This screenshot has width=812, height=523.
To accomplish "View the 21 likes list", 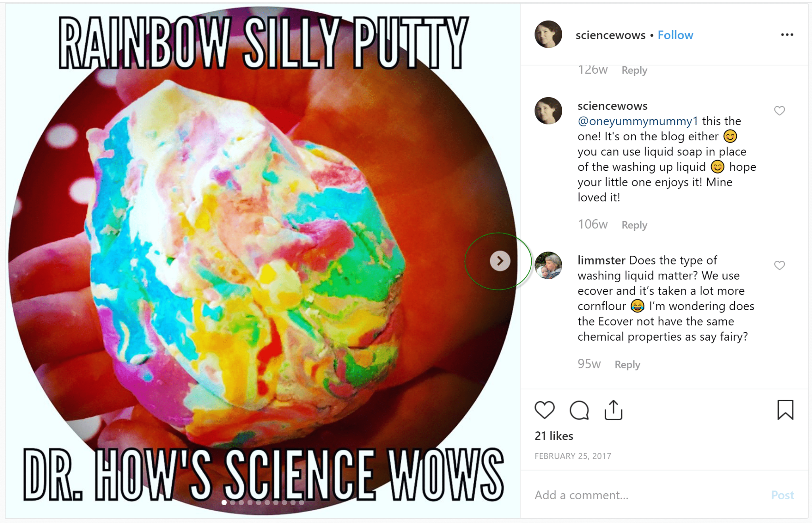I will pyautogui.click(x=554, y=436).
